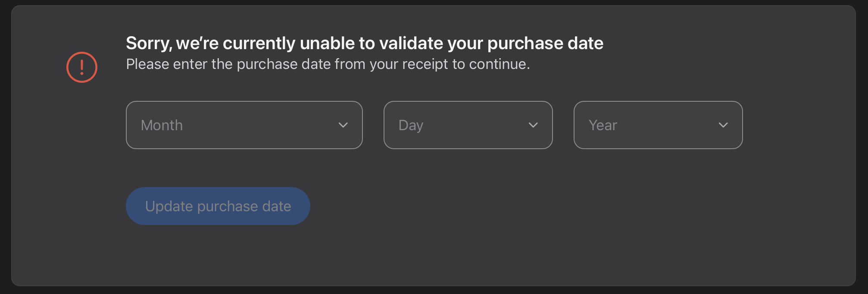Click the purchase date instruction text

(x=328, y=64)
